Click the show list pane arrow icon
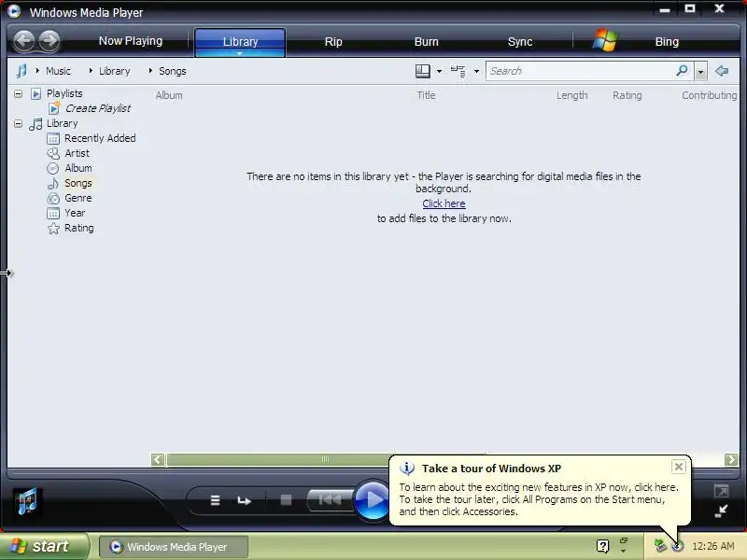Screen dimensions: 747x560 click(722, 71)
